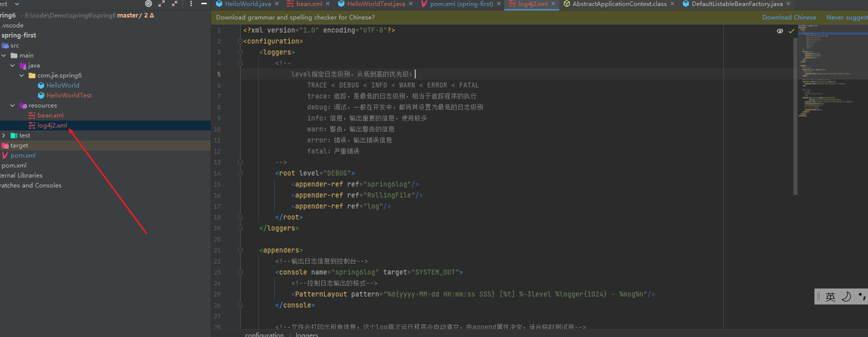Click the editor vertical scrollbar thumb
Viewport: 868px width, 337px height.
[x=795, y=116]
